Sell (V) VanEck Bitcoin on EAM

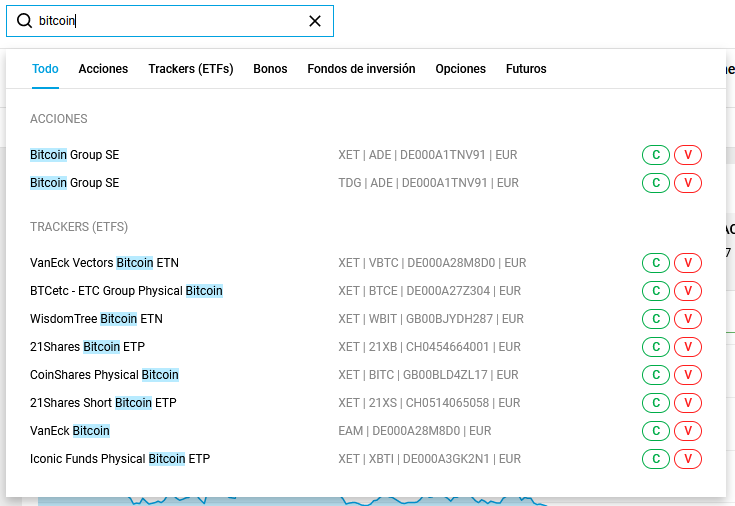point(688,430)
